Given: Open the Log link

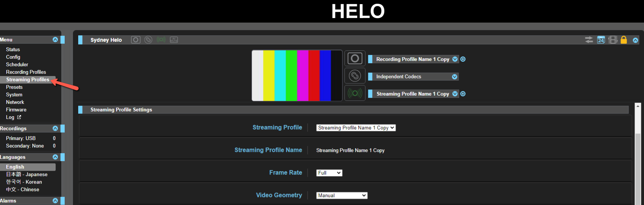Looking at the screenshot, I should pos(10,117).
